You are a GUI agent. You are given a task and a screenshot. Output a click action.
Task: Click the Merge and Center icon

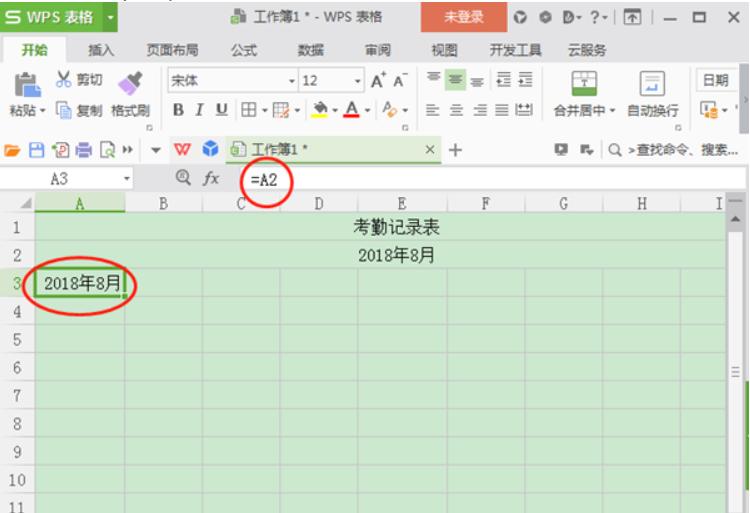coord(584,84)
